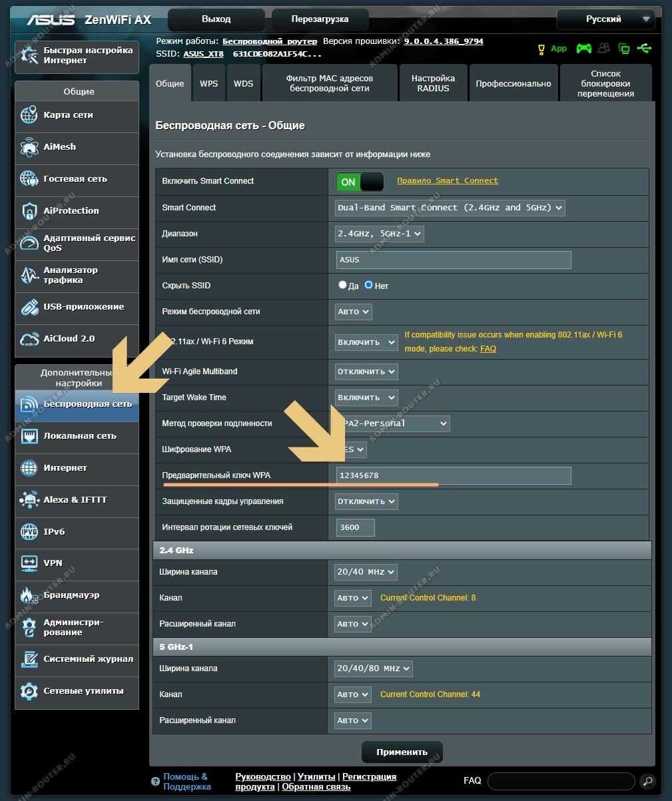Click the AiMesh icon in sidebar
Image resolution: width=672 pixels, height=801 pixels.
click(29, 146)
